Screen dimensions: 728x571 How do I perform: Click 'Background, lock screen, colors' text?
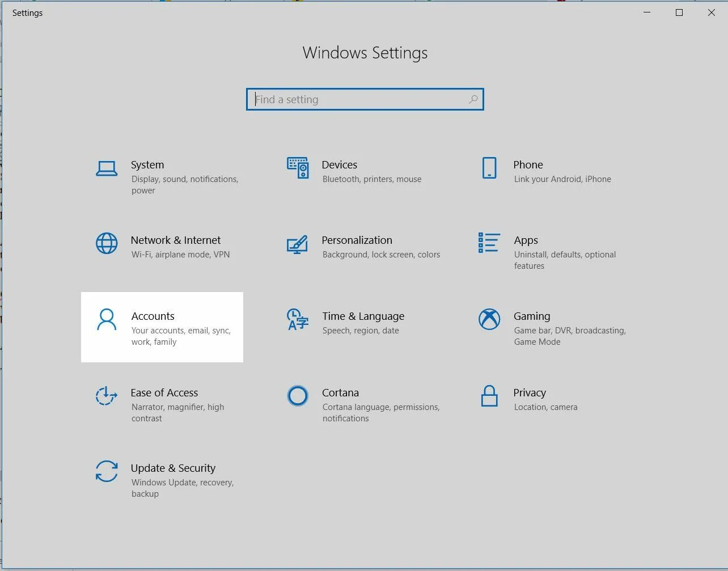click(381, 255)
